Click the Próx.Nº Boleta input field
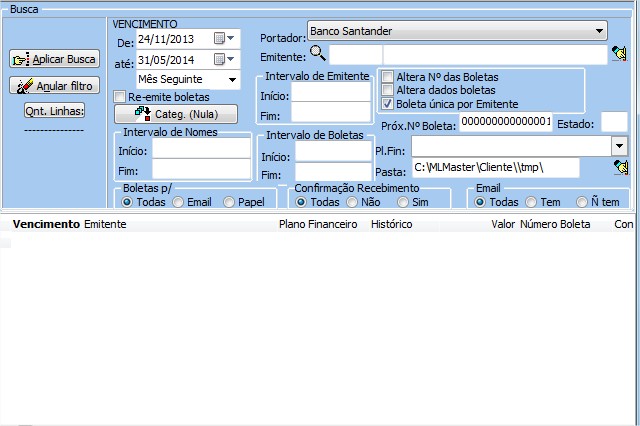Viewport: 640px width, 426px height. [506, 123]
